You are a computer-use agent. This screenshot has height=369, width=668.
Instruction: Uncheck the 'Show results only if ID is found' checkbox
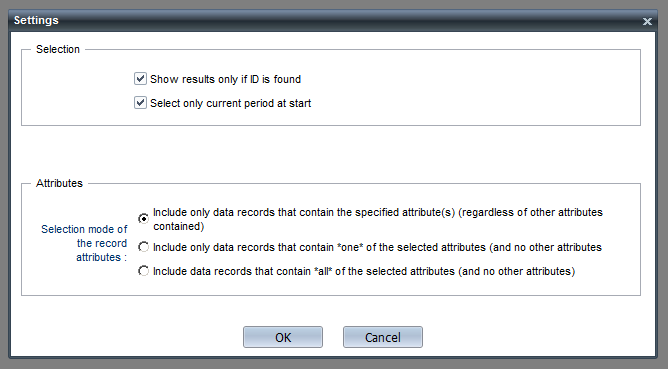(141, 79)
